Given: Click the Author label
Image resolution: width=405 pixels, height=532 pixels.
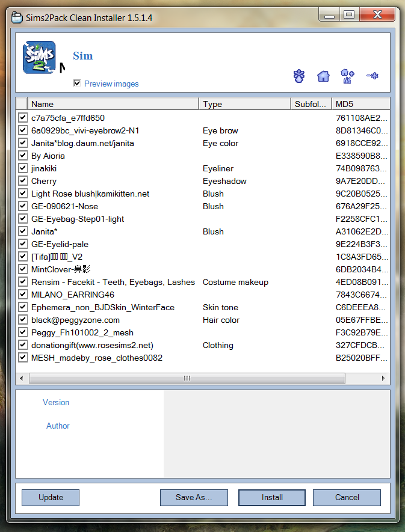Looking at the screenshot, I should (58, 426).
